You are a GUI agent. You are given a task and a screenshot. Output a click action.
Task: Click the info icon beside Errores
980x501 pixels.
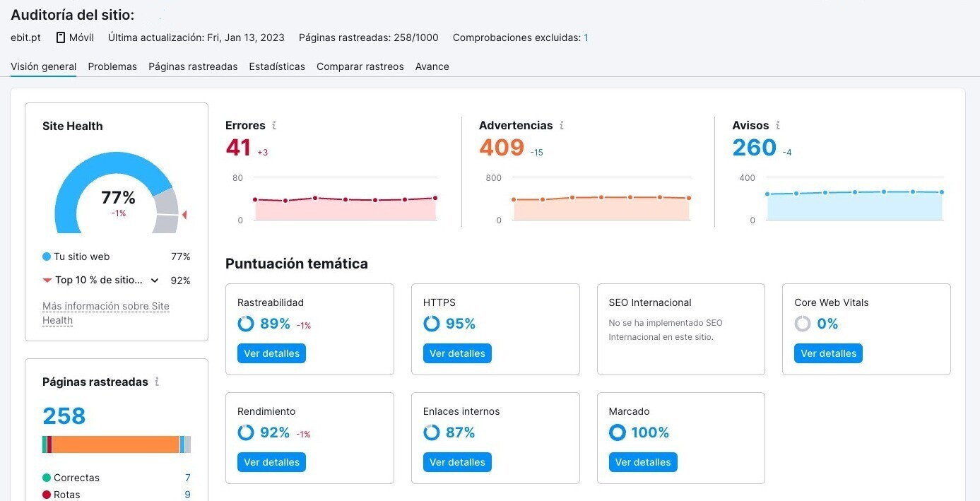point(273,125)
